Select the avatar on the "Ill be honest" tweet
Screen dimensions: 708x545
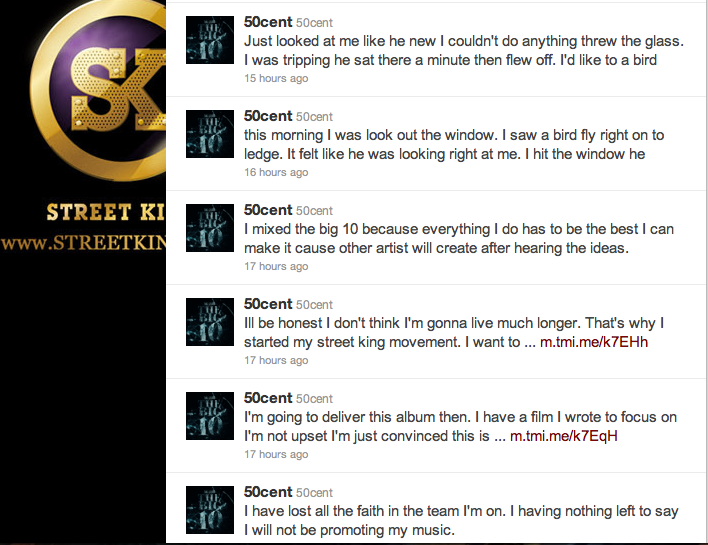point(210,323)
